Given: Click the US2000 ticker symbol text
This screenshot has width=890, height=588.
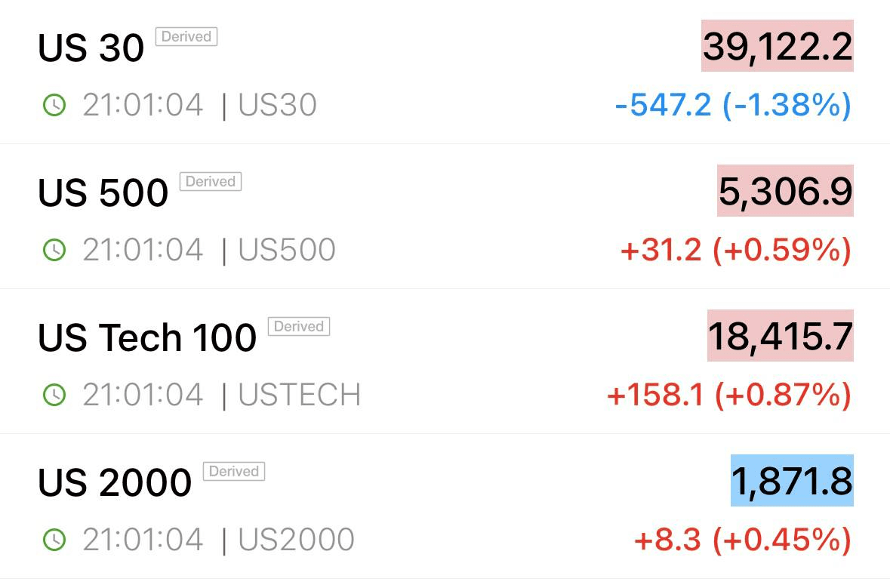Looking at the screenshot, I should [296, 539].
